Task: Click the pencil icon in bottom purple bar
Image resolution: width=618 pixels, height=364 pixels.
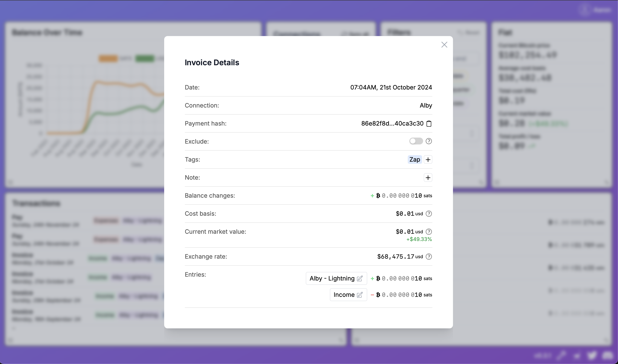Action: [562, 355]
